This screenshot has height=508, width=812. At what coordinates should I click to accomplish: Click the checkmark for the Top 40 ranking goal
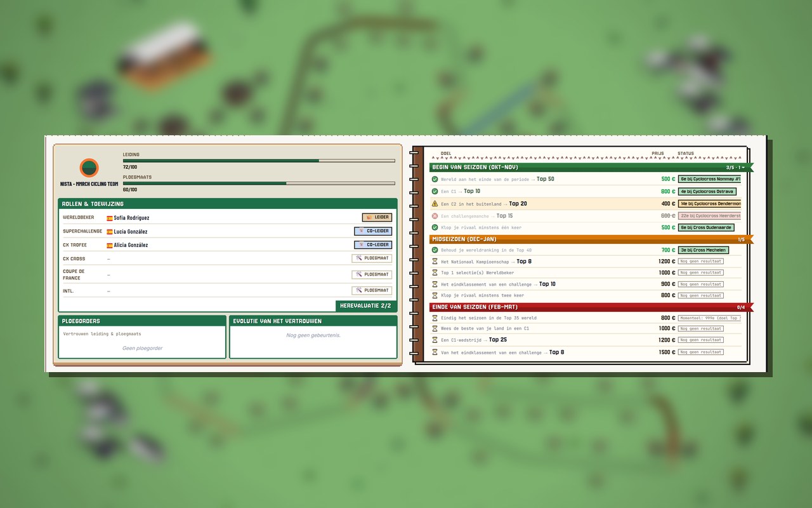(x=435, y=250)
